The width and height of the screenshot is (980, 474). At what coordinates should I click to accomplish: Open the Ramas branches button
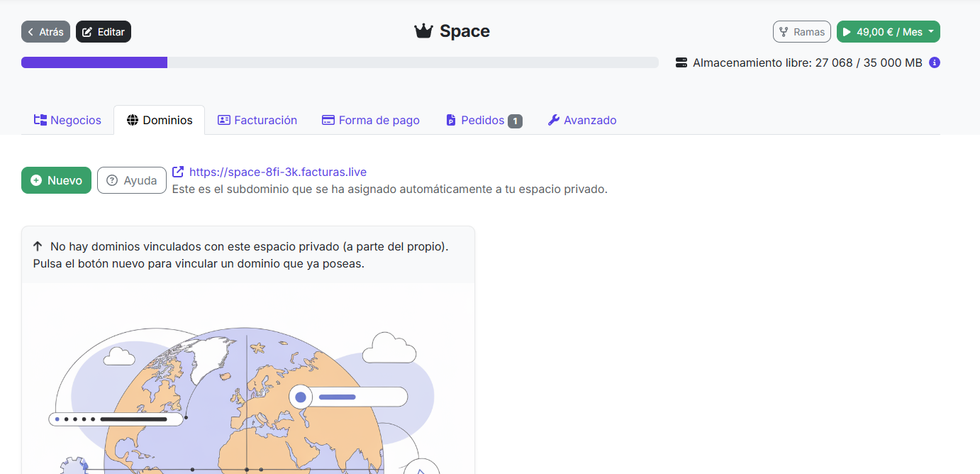coord(802,32)
